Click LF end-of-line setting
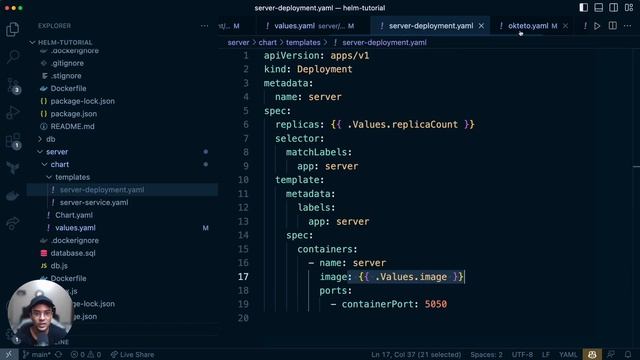This screenshot has width=640, height=360. coord(546,354)
